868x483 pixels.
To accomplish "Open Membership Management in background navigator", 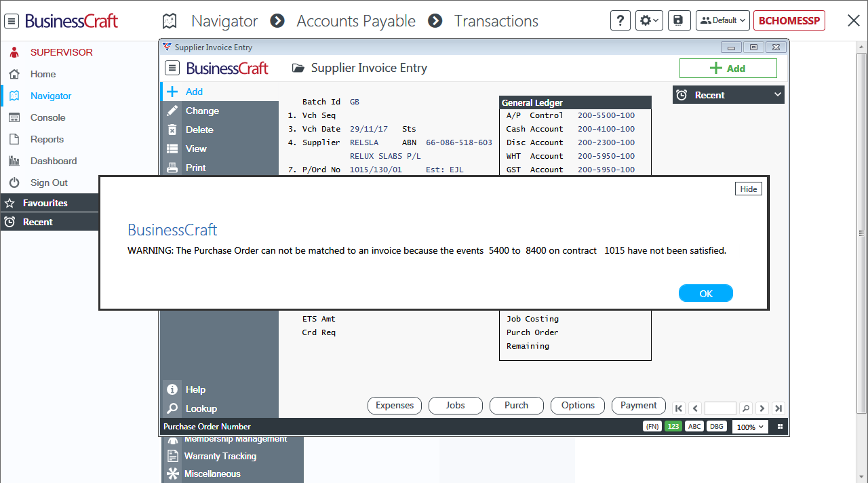I will (235, 439).
